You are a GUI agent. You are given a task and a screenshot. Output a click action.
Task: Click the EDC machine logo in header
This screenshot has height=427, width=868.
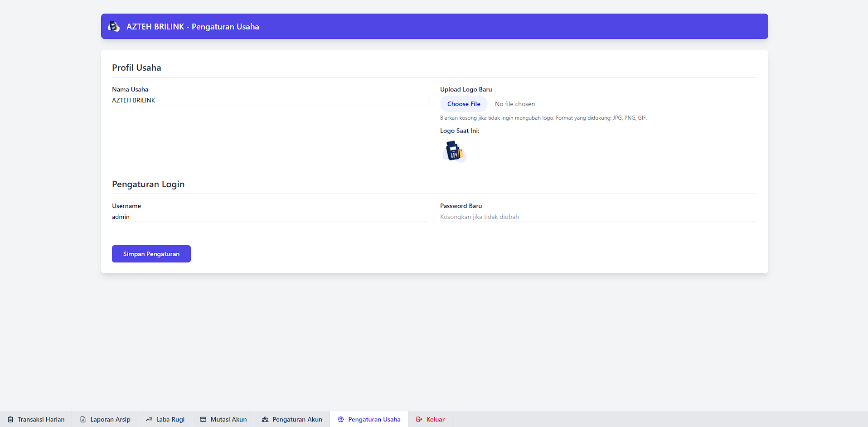114,26
